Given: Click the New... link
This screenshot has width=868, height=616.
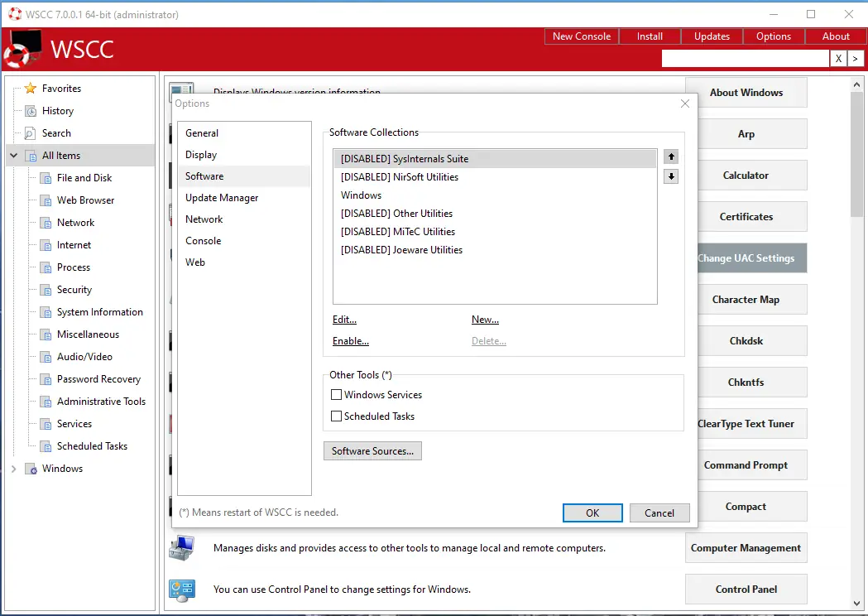Looking at the screenshot, I should pos(485,320).
